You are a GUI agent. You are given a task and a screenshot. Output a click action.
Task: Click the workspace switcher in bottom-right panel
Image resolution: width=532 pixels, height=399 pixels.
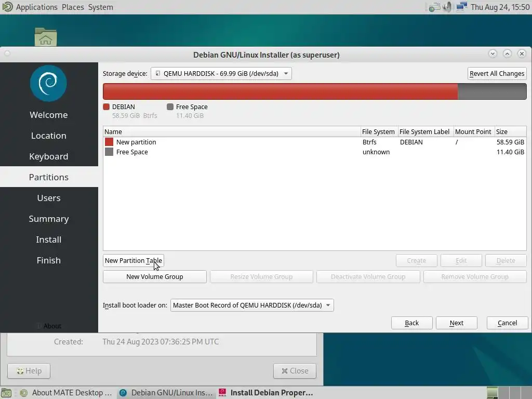[x=508, y=393]
